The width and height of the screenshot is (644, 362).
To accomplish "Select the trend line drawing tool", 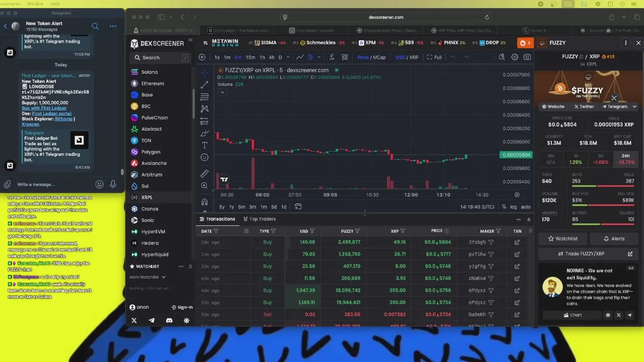I will pyautogui.click(x=204, y=84).
